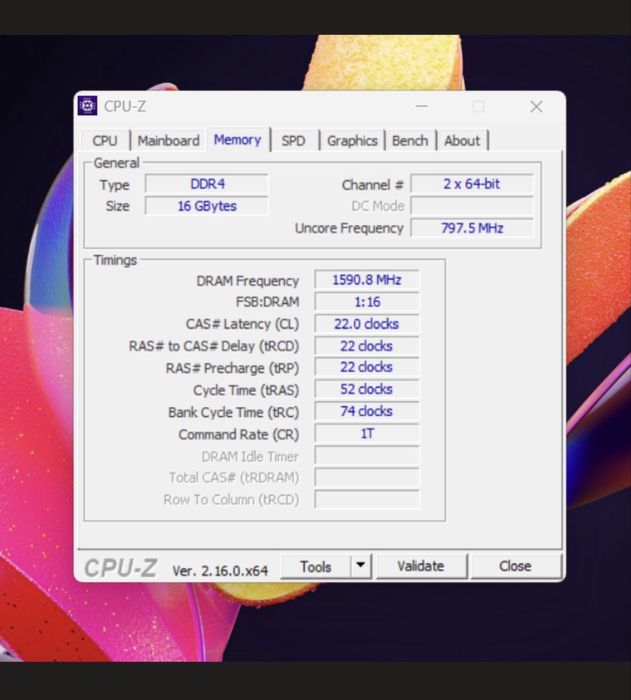Expand the Tools dropdown arrow
This screenshot has width=631, height=700.
[x=361, y=566]
